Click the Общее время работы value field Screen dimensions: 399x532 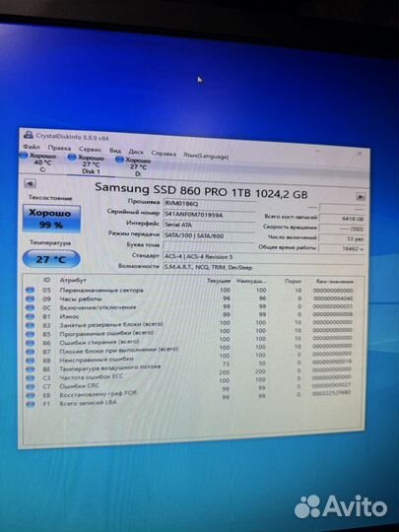coord(342,248)
